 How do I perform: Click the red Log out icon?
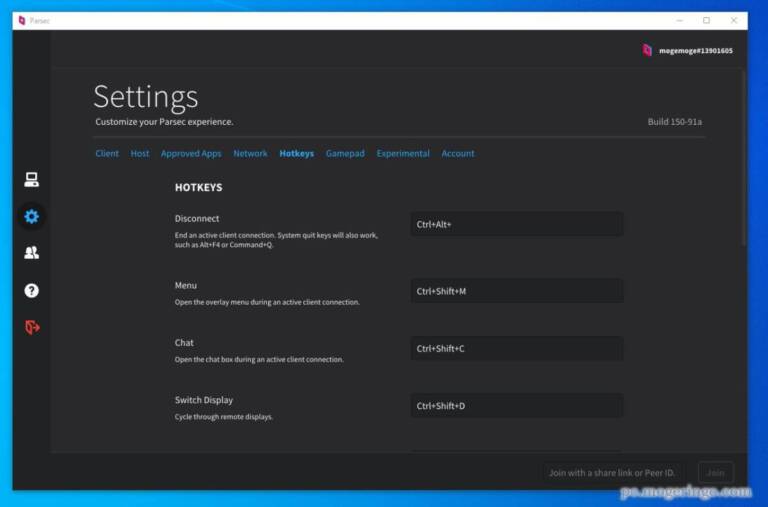[x=32, y=327]
